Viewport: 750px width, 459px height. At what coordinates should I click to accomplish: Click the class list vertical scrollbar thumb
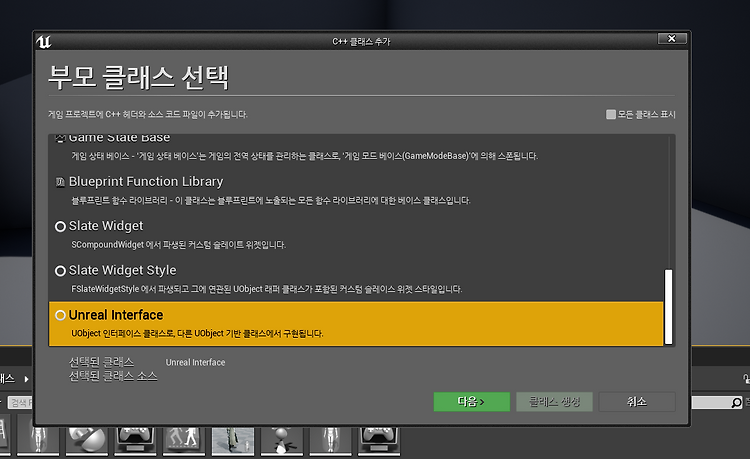point(668,306)
